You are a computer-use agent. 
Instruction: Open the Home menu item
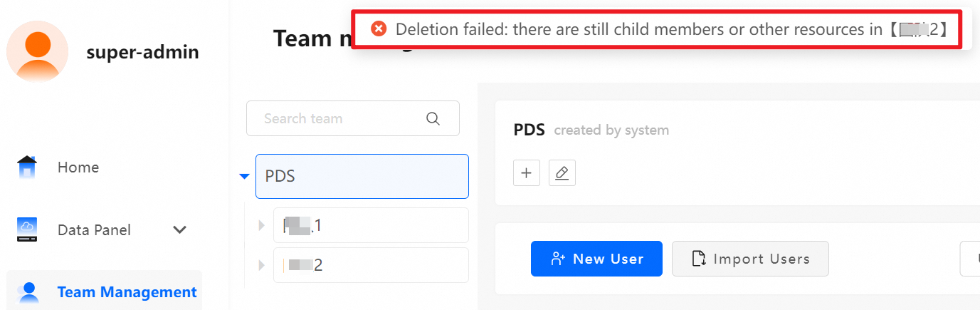coord(78,167)
